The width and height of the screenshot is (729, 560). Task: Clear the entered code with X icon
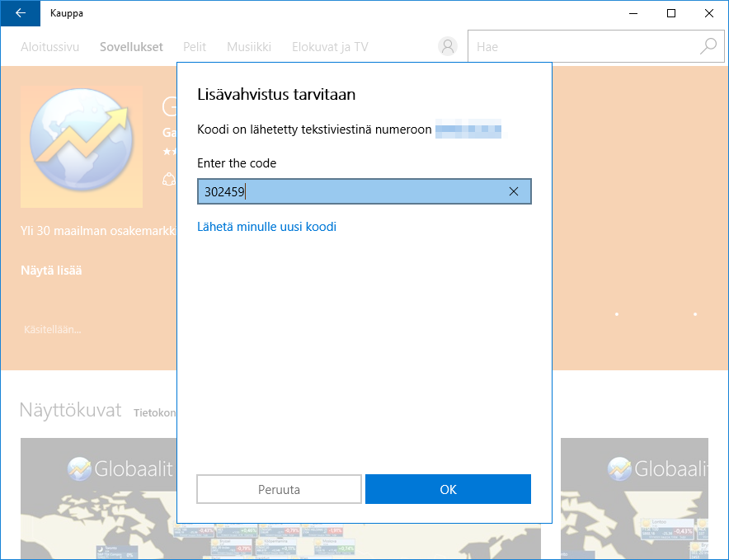(514, 191)
